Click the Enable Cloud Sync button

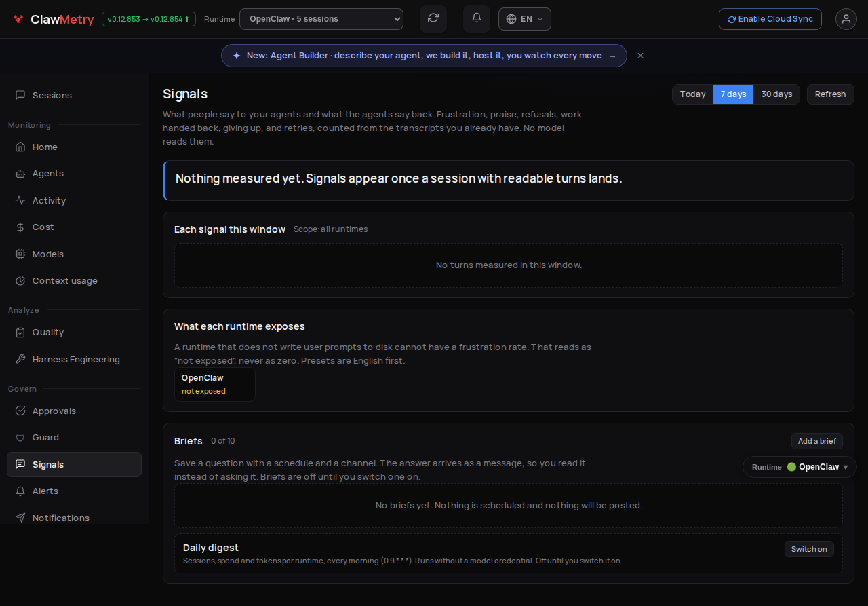(770, 19)
